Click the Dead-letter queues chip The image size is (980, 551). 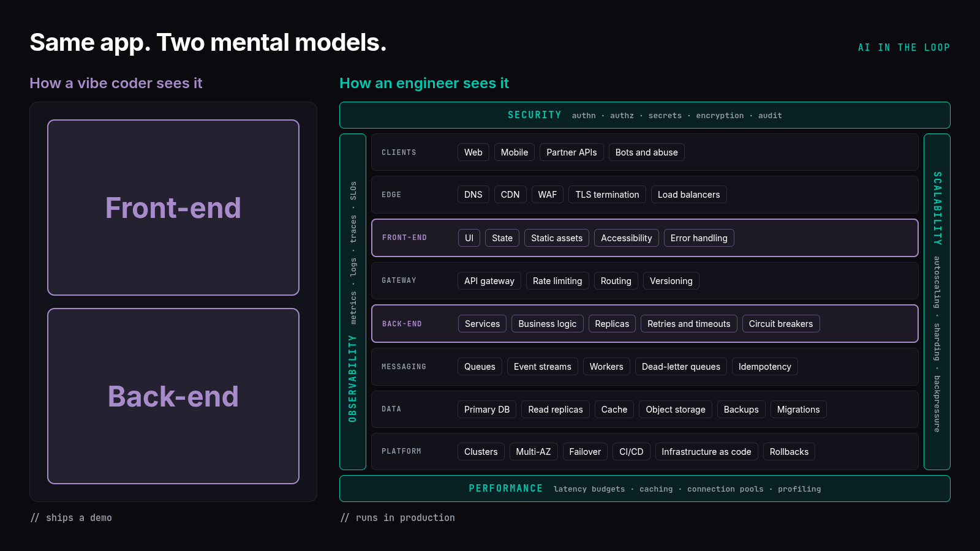pos(681,367)
